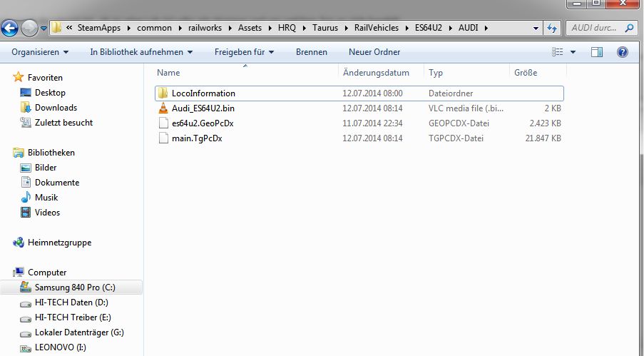The width and height of the screenshot is (644, 356).
Task: Click the LocoInformation folder name
Action: point(203,93)
